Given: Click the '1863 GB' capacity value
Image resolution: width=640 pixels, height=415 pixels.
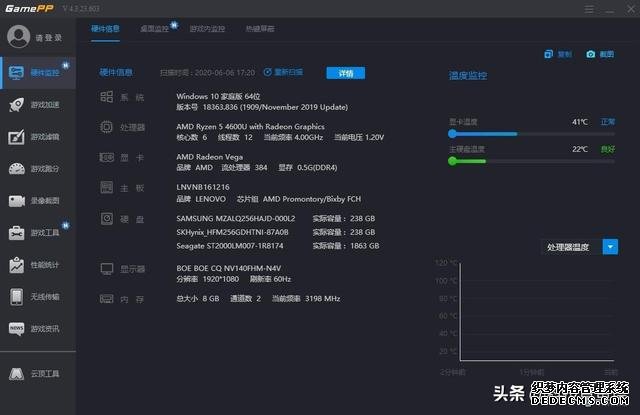Looking at the screenshot, I should [365, 246].
